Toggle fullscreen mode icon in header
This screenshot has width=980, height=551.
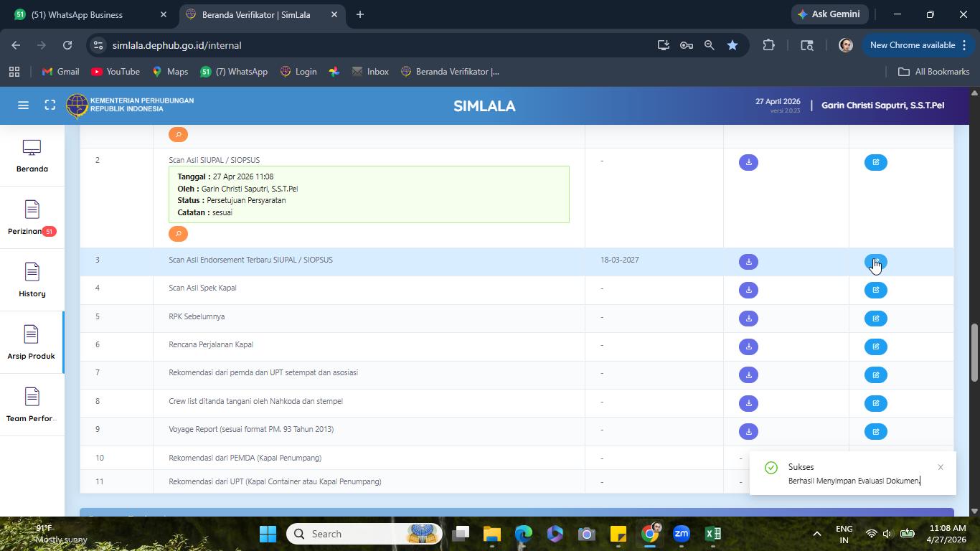coord(50,105)
